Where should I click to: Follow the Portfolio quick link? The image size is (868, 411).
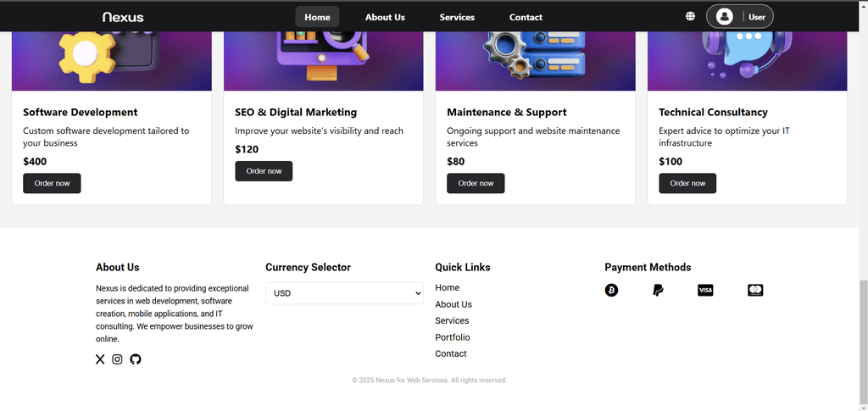[x=453, y=337]
